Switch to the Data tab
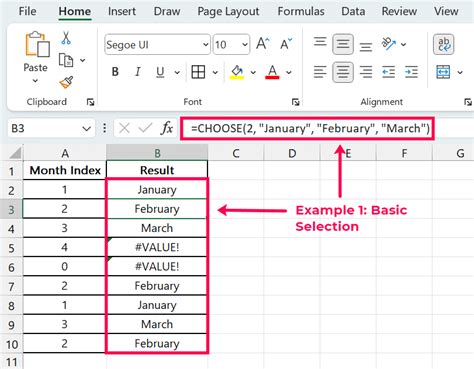The width and height of the screenshot is (474, 369). (x=353, y=11)
